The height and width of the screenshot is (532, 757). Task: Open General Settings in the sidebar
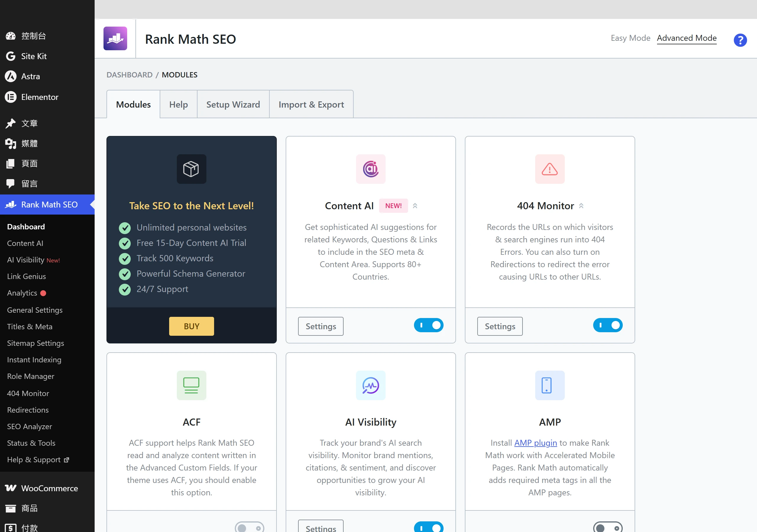point(35,310)
